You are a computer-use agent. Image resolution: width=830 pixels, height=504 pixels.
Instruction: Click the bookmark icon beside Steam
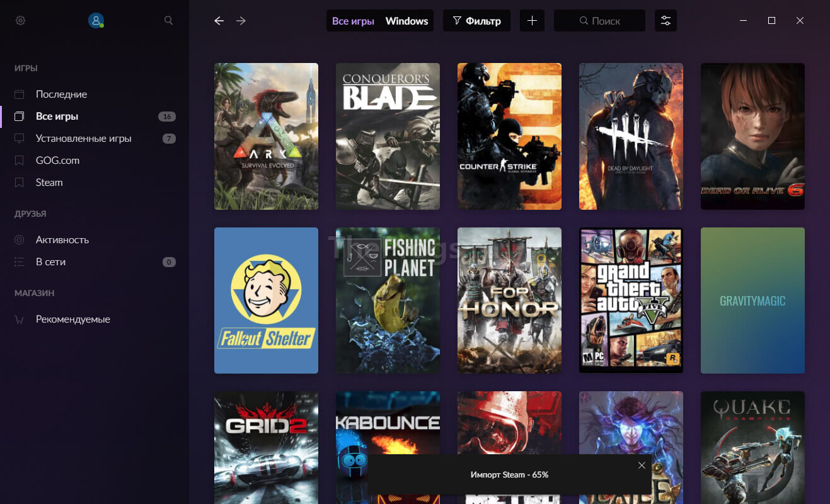pyautogui.click(x=20, y=182)
